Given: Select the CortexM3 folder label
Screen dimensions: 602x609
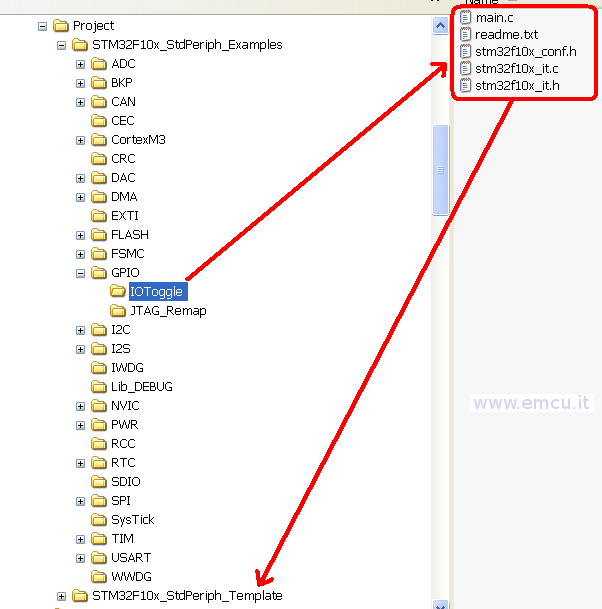Looking at the screenshot, I should click(138, 140).
